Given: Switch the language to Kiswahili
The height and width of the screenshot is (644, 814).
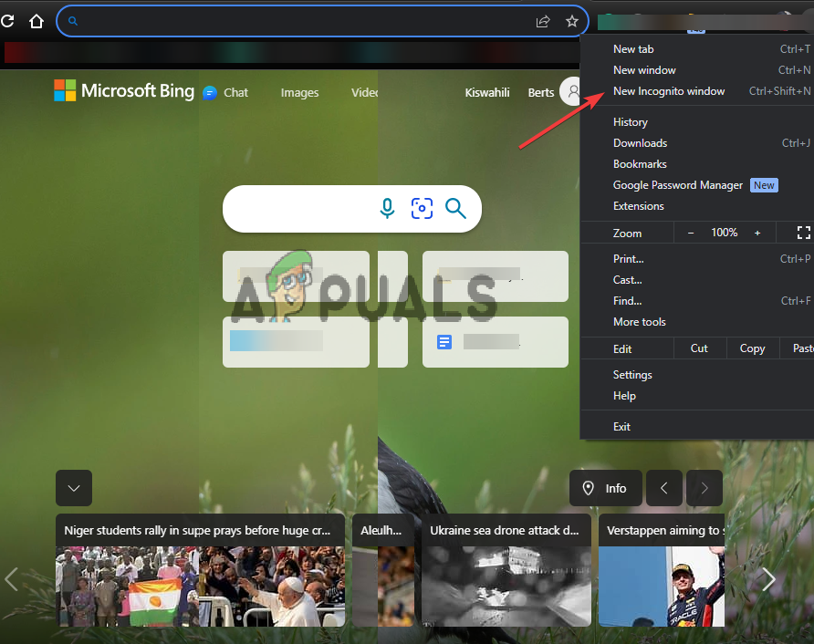Looking at the screenshot, I should 486,92.
